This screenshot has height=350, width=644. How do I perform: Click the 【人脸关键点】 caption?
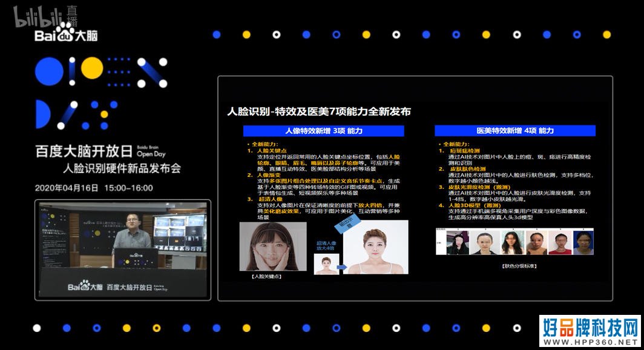point(266,277)
